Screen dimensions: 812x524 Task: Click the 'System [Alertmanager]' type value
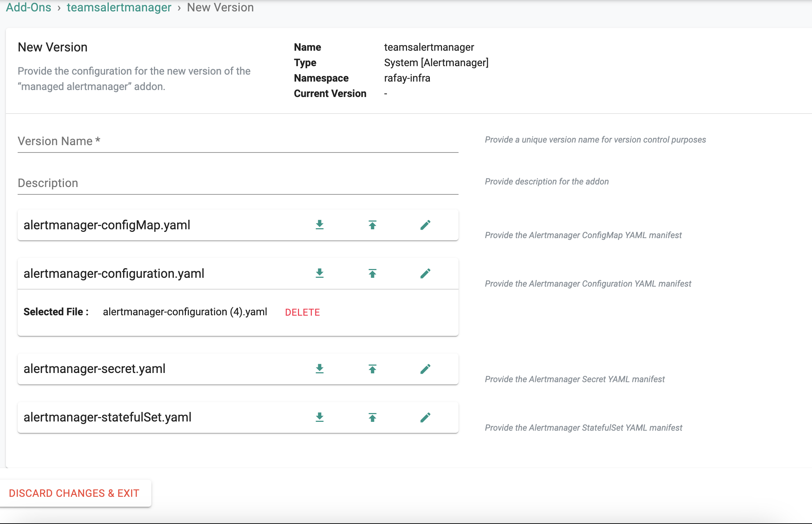click(x=436, y=63)
